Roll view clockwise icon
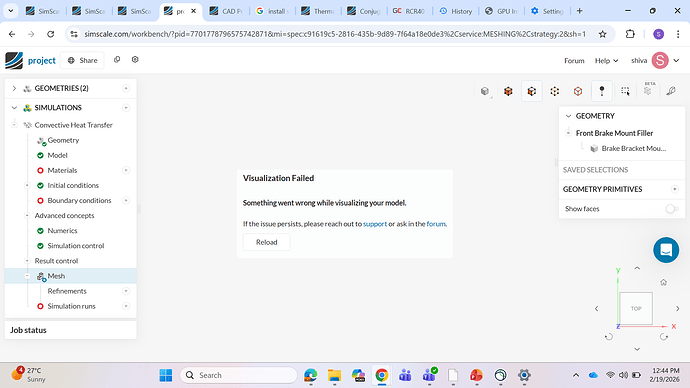This screenshot has width=690, height=388. click(664, 337)
